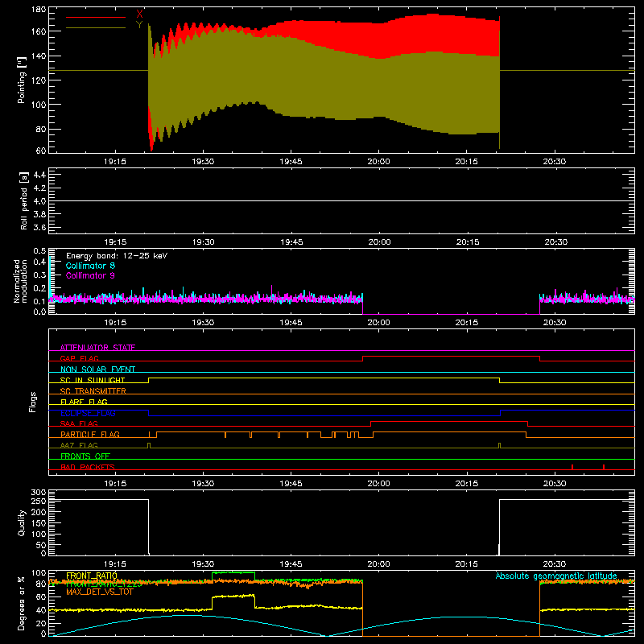Click the blue ECLIPSE_FLAG label
The height and width of the screenshot is (644, 644).
click(88, 413)
